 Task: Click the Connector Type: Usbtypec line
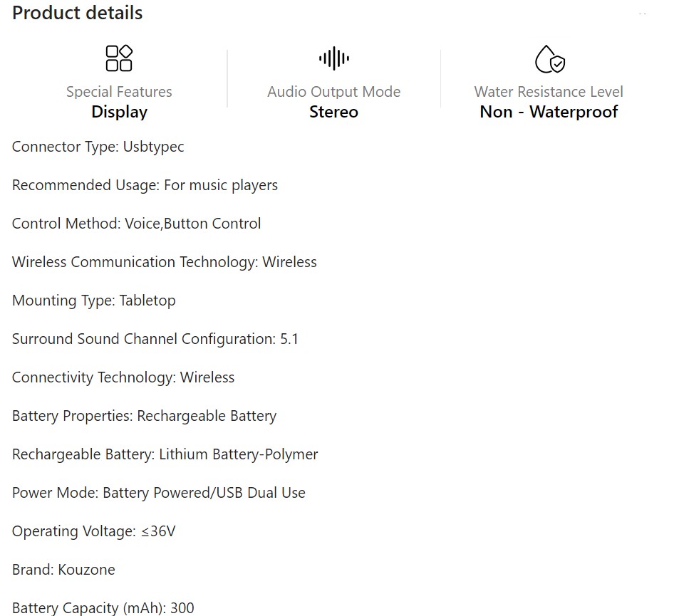point(98,147)
